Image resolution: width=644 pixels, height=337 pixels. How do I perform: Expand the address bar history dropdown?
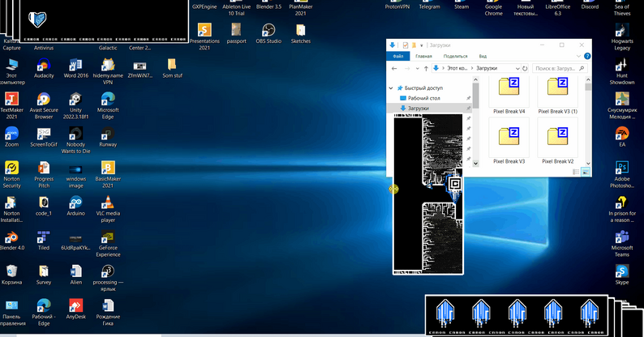pos(517,69)
